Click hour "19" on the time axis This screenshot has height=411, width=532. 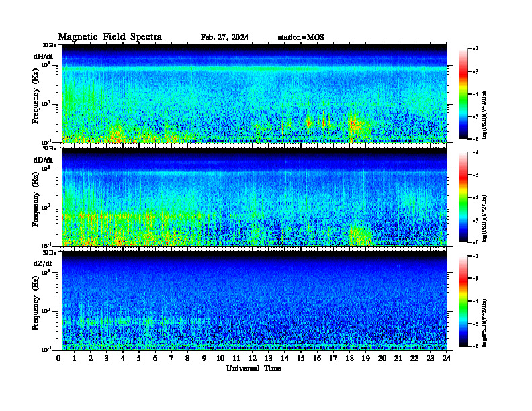pyautogui.click(x=365, y=359)
